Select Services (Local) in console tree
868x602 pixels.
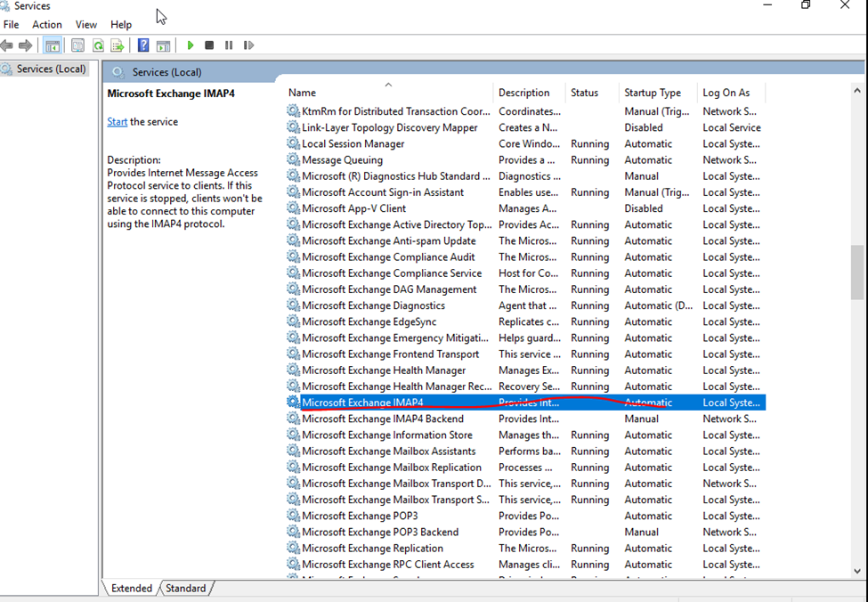[x=51, y=69]
